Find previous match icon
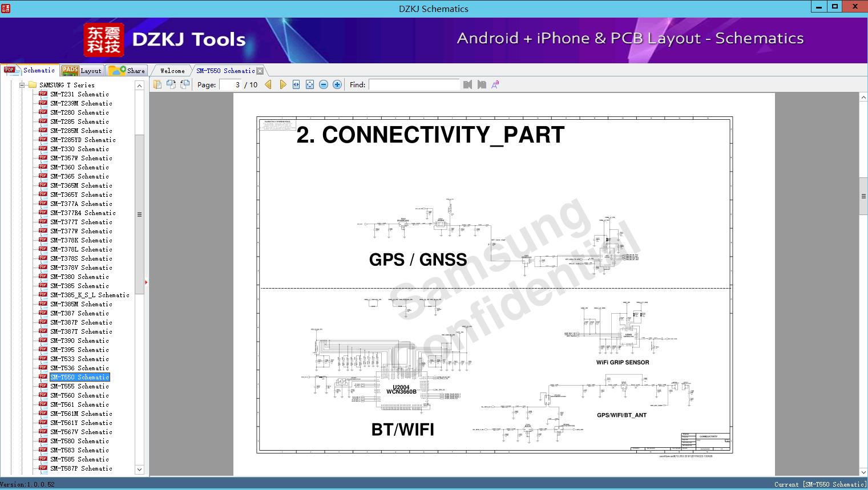Screen dimensions: 868x490 pos(468,84)
